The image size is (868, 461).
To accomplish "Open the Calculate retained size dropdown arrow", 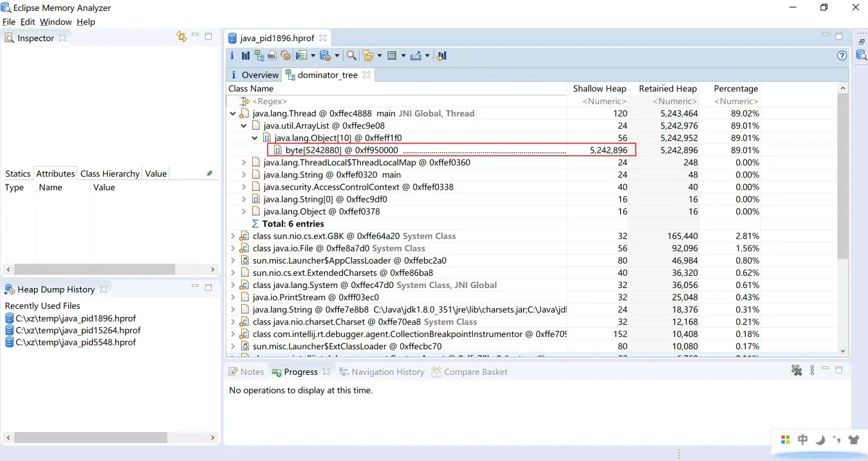I will point(403,56).
